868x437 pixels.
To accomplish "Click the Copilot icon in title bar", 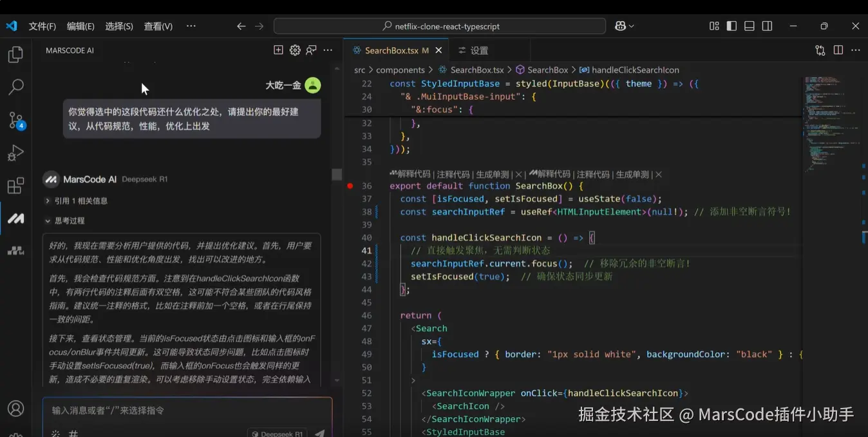I will pyautogui.click(x=620, y=26).
